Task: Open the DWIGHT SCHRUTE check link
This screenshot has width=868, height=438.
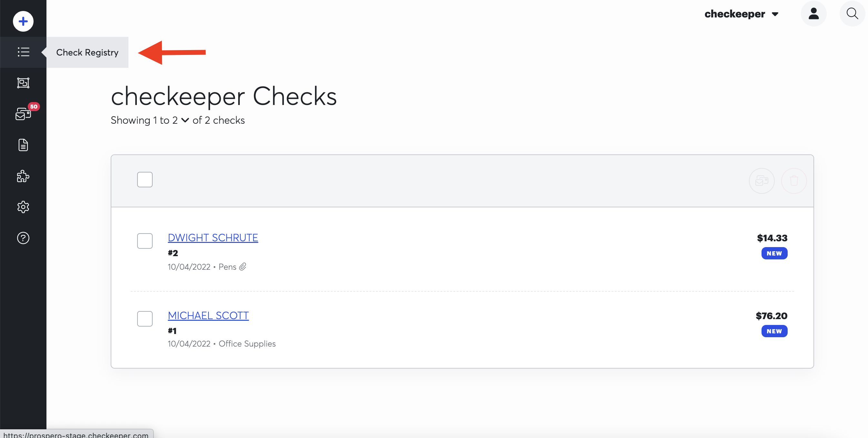Action: [213, 237]
